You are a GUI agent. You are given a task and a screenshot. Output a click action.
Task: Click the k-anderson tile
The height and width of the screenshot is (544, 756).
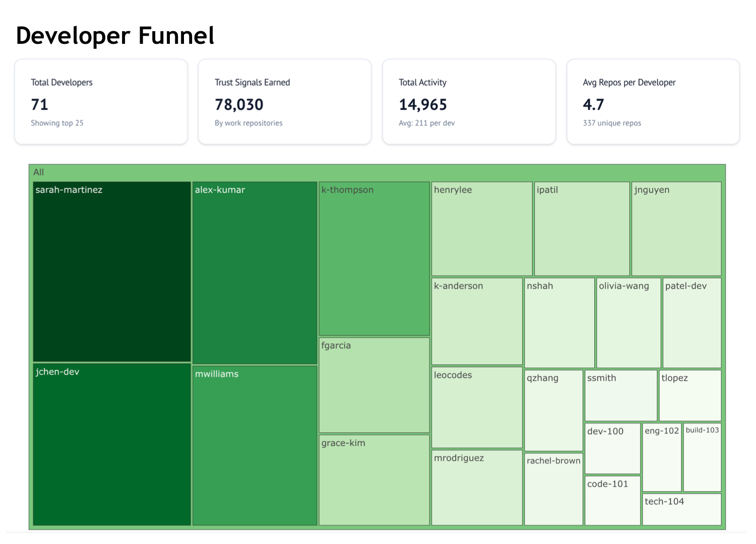(477, 321)
